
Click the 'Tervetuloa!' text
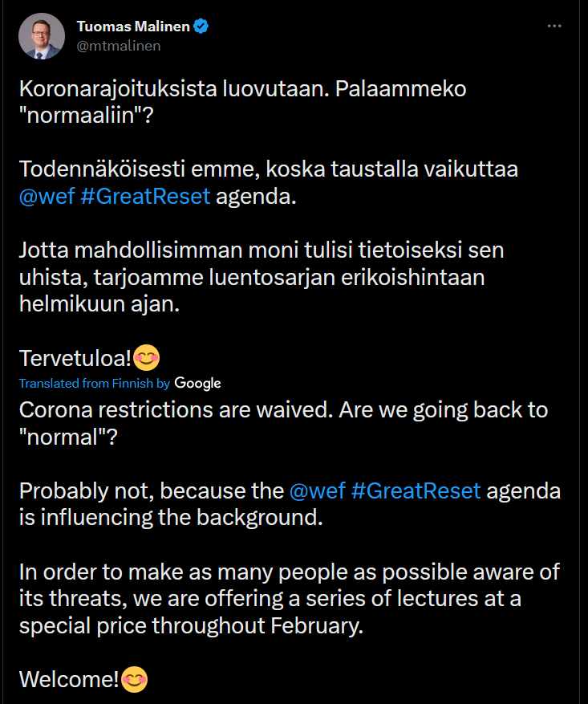click(75, 358)
